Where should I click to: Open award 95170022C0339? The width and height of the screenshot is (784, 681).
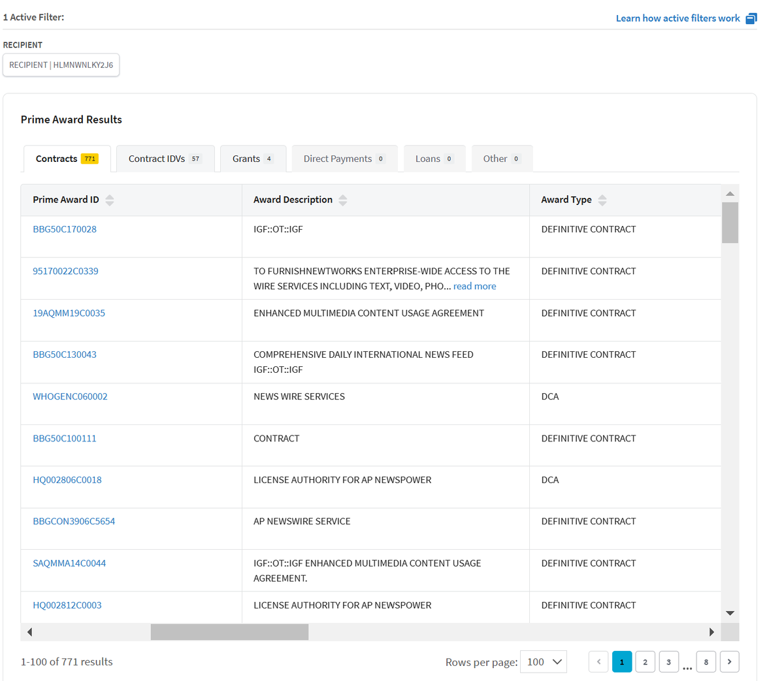coord(65,271)
